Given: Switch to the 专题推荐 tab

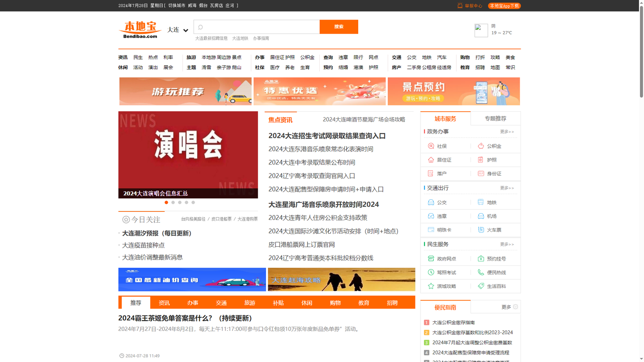Looking at the screenshot, I should coord(496,118).
